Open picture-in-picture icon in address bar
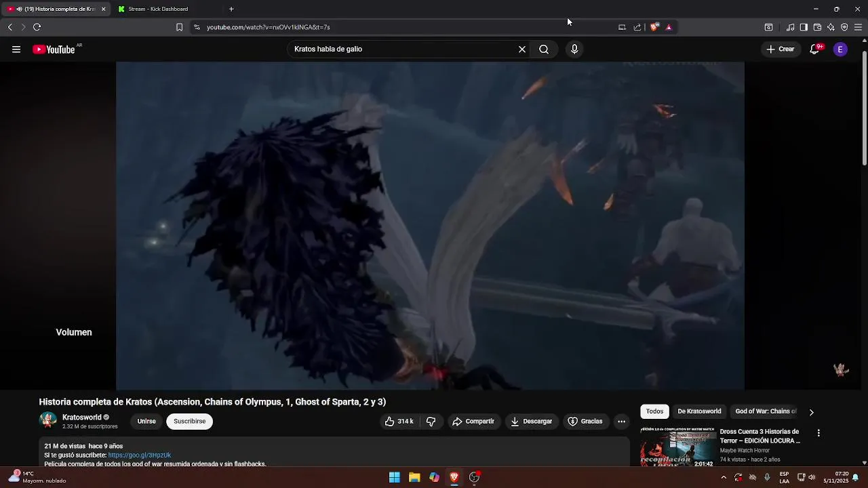This screenshot has height=488, width=868. (x=622, y=27)
